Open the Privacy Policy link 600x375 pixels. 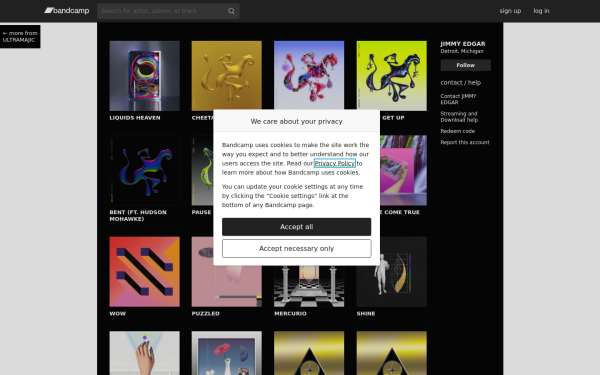(x=335, y=163)
